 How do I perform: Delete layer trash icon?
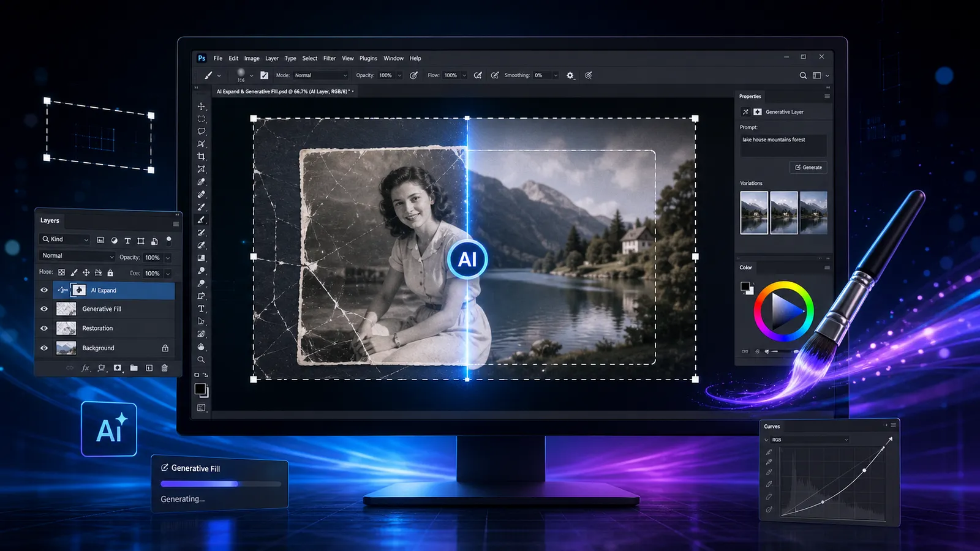(164, 368)
